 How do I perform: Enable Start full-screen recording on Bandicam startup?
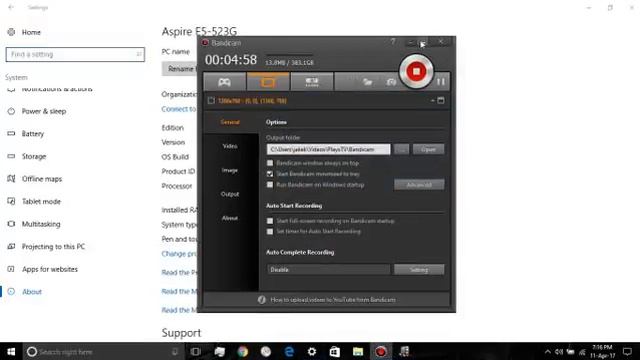(270, 221)
